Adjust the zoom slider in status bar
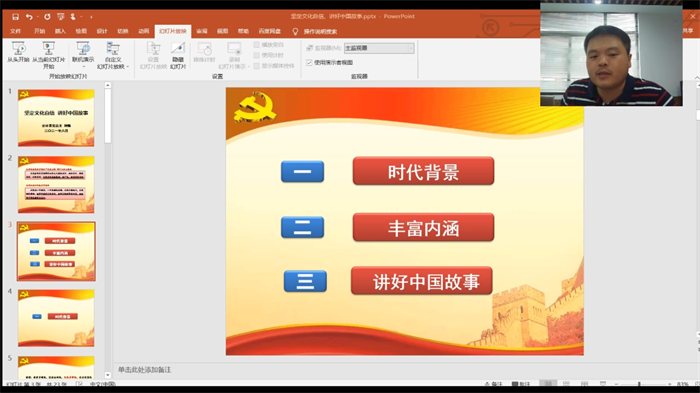 639,384
